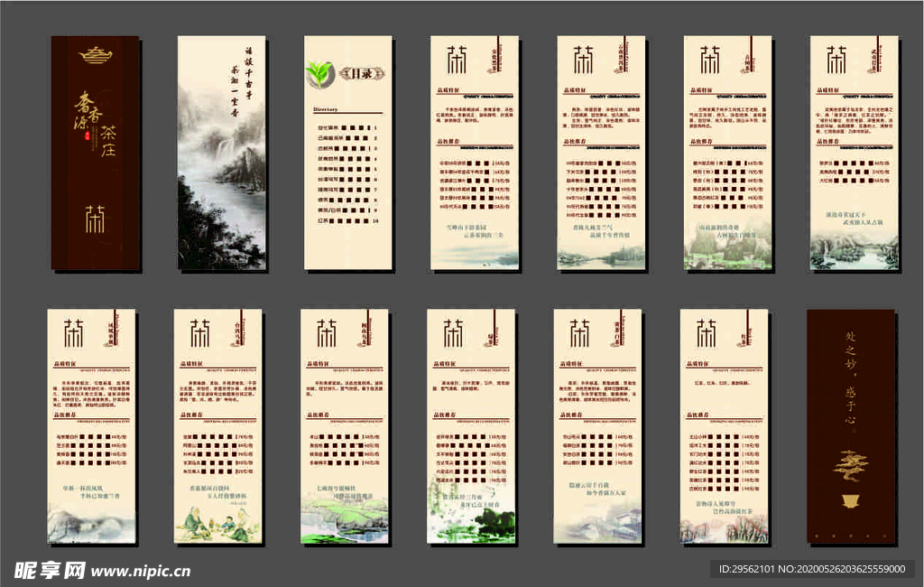Click the tea-drinking figures illustration
This screenshot has width=924, height=587.
(x=218, y=525)
